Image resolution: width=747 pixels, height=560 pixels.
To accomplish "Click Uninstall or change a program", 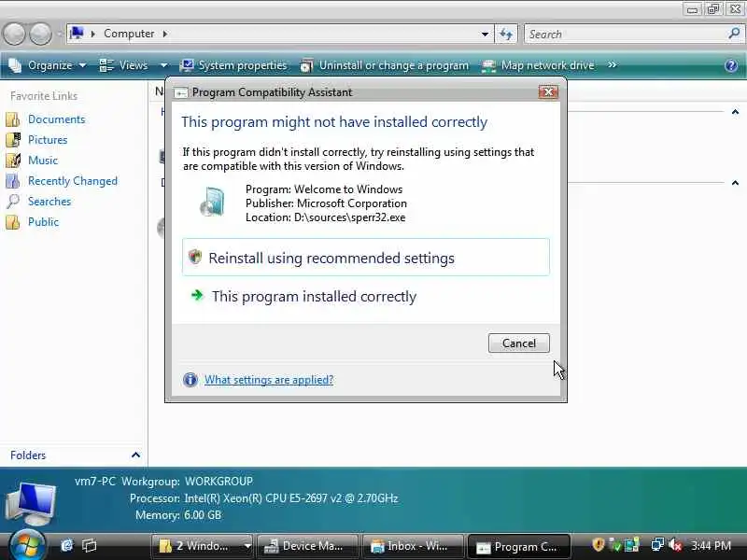I will tap(384, 65).
